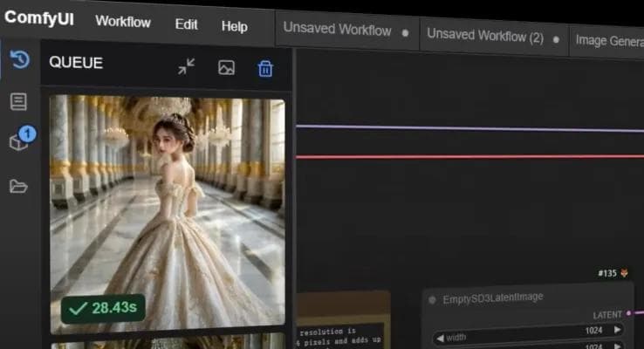Switch to Unsaved Workflow (2) tab
Viewport: 644px width, 349px height.
click(x=493, y=38)
